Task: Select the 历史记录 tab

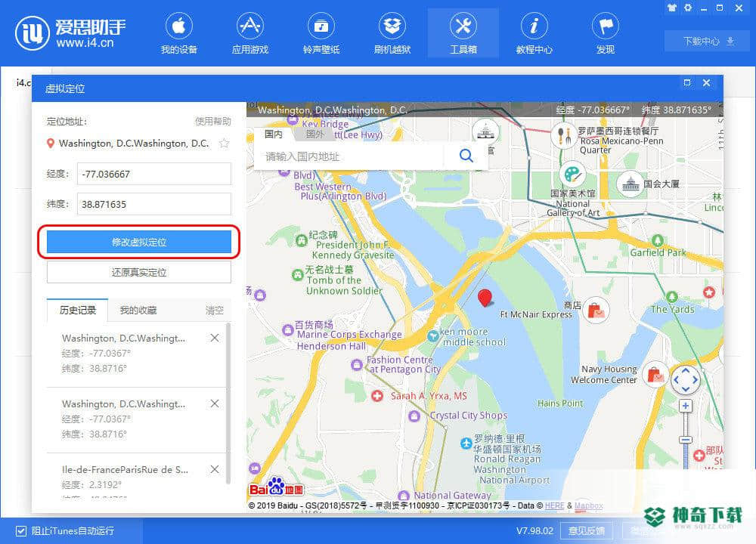Action: coord(78,310)
